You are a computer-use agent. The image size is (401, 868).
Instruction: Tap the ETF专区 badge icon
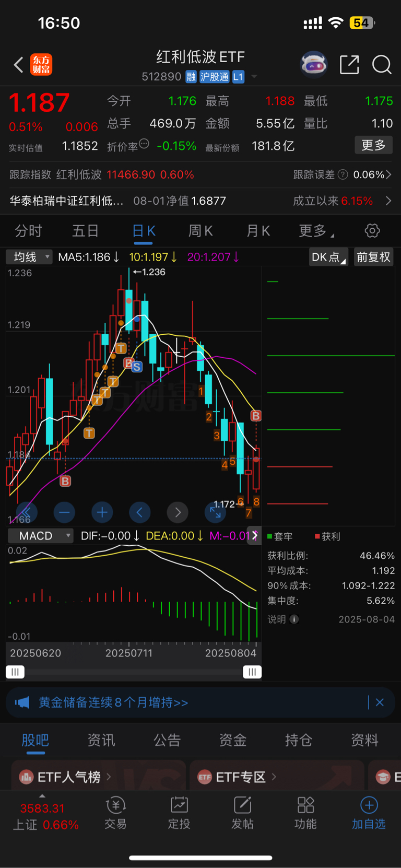205,777
